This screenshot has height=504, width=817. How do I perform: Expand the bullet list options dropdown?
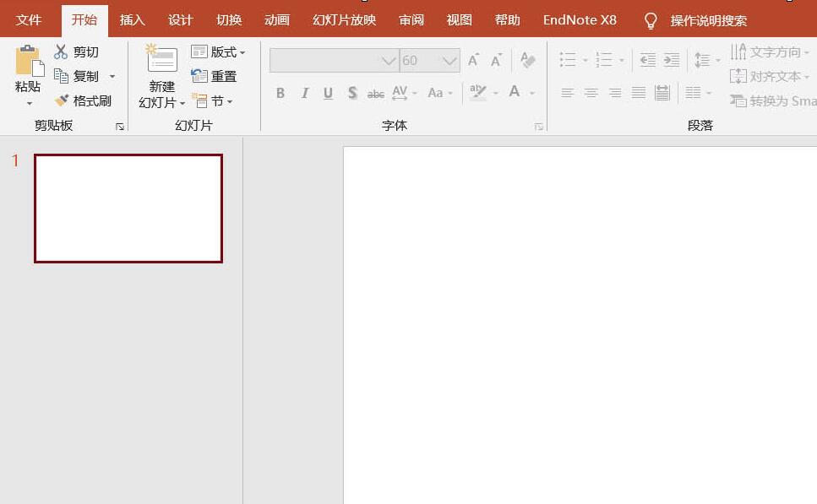tap(584, 60)
